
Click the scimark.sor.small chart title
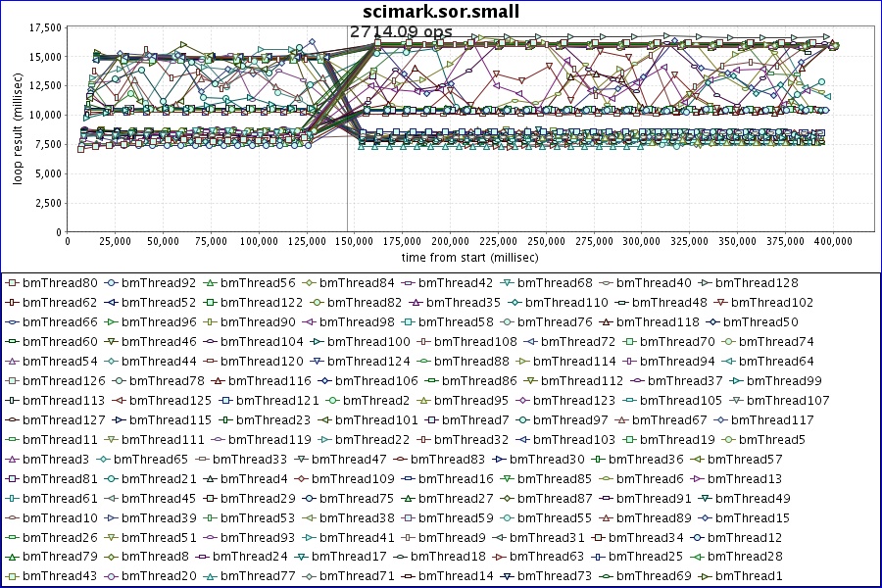[441, 12]
